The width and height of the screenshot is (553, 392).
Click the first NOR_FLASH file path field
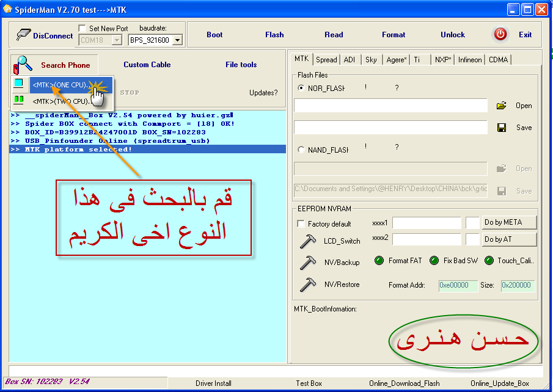[x=390, y=106]
